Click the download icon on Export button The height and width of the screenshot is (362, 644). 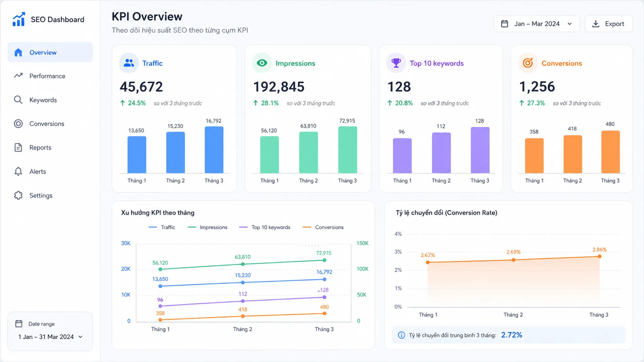click(x=595, y=24)
